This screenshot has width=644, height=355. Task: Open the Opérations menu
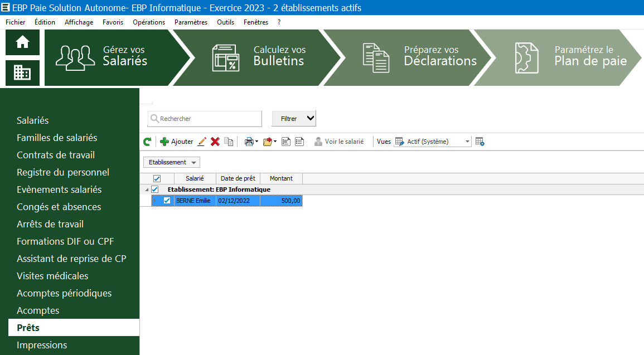[x=149, y=22]
